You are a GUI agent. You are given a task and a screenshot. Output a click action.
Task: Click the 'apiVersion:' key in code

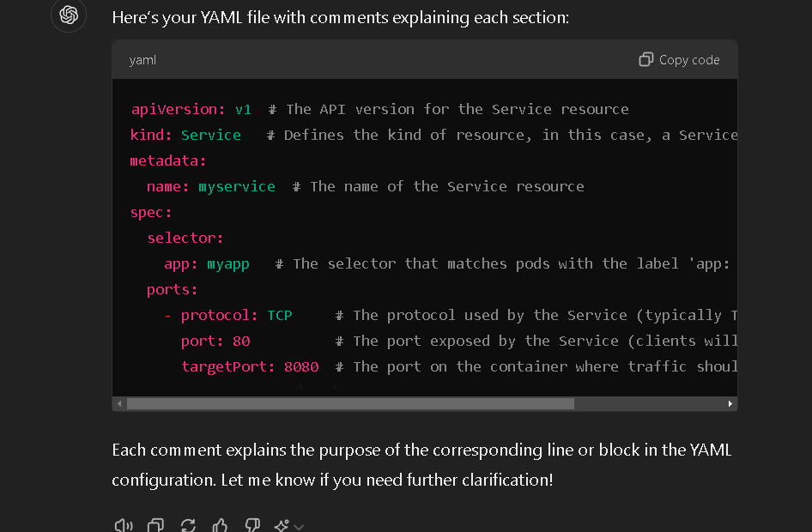pyautogui.click(x=179, y=109)
